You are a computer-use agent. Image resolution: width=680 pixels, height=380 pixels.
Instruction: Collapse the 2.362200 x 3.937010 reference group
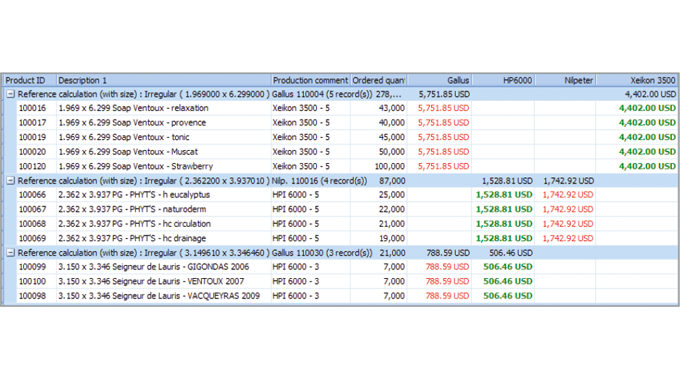(10, 180)
